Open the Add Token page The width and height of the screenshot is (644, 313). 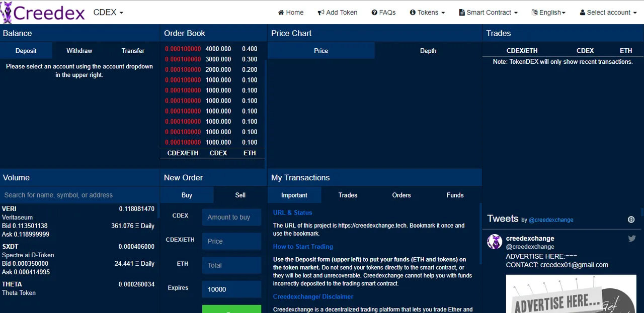point(337,13)
